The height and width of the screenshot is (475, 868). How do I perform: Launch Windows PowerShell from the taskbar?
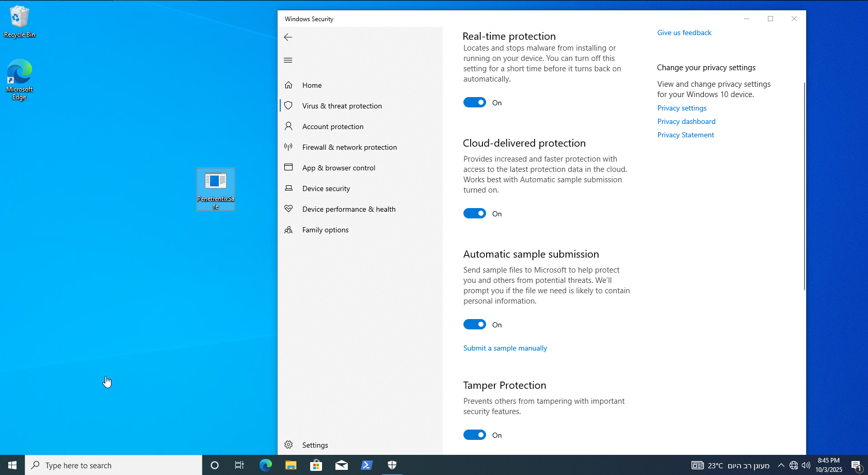click(x=366, y=465)
